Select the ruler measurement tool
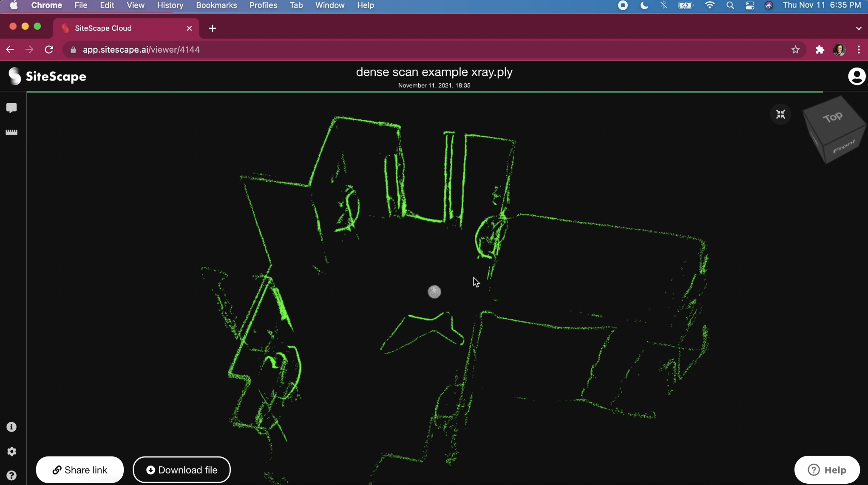 coord(11,133)
